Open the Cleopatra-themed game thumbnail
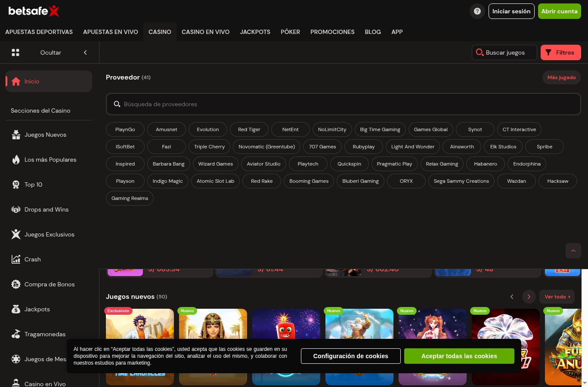The width and height of the screenshot is (588, 387). (213, 347)
